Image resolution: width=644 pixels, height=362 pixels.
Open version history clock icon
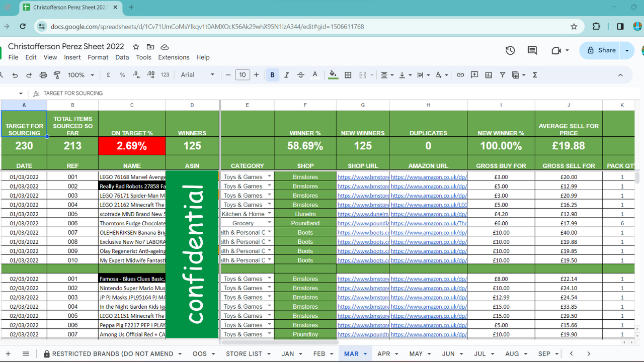[510, 50]
